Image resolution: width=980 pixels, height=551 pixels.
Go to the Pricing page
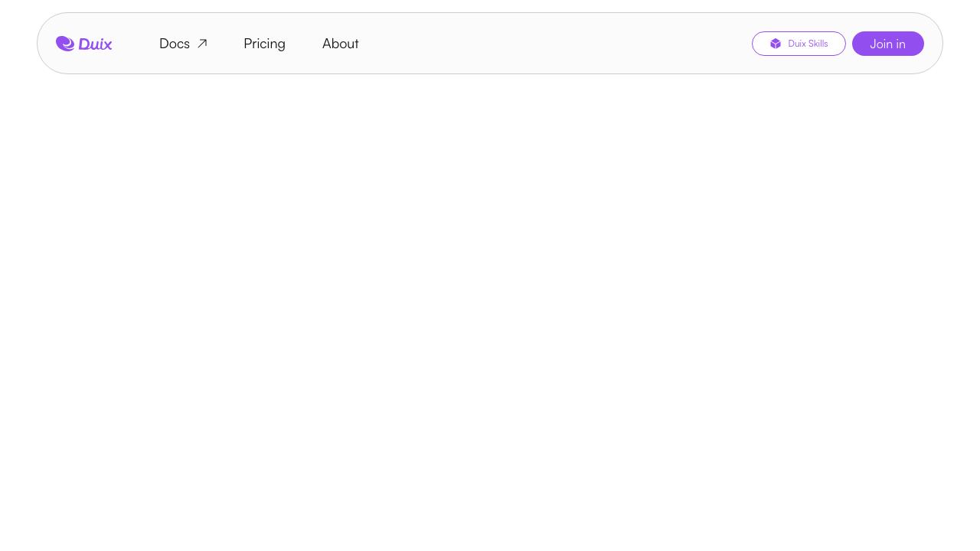[x=264, y=44]
